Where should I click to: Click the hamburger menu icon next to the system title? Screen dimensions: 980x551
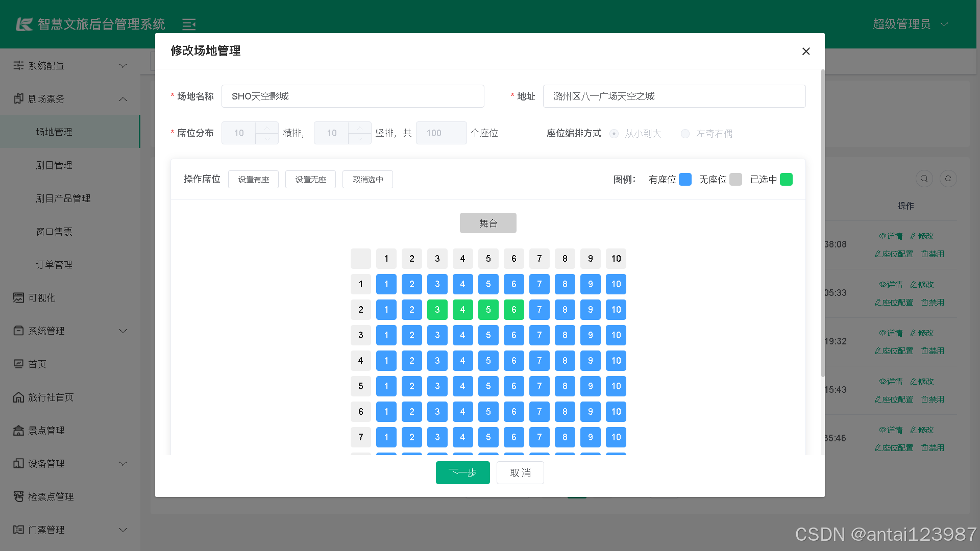(189, 24)
